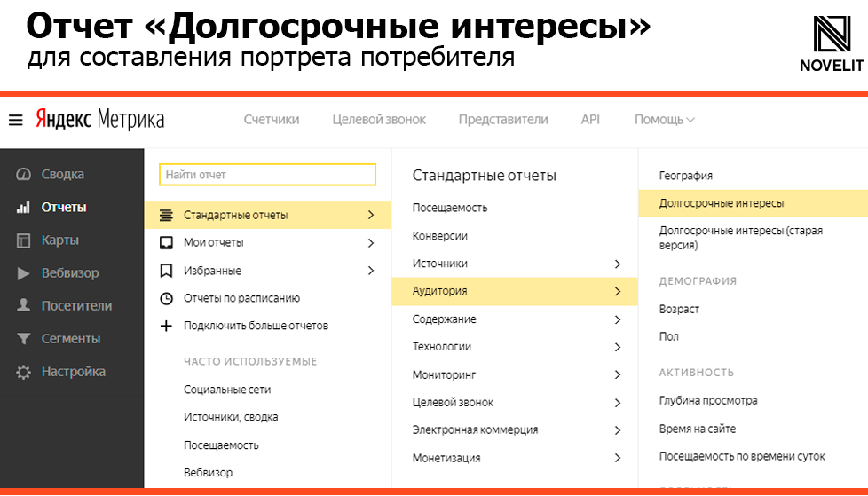Click the Мои отчеты inbox icon
This screenshot has height=496, width=868.
(x=166, y=242)
